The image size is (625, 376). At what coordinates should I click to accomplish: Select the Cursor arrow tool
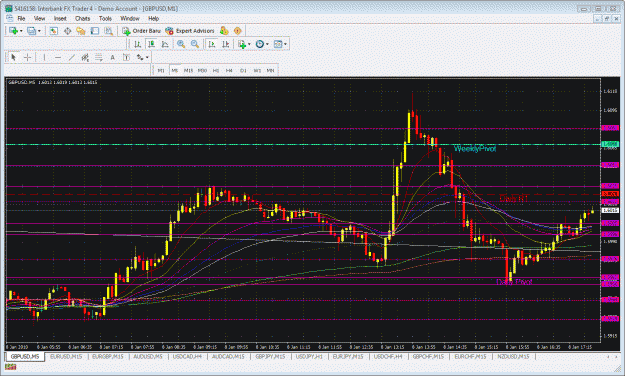[14, 57]
